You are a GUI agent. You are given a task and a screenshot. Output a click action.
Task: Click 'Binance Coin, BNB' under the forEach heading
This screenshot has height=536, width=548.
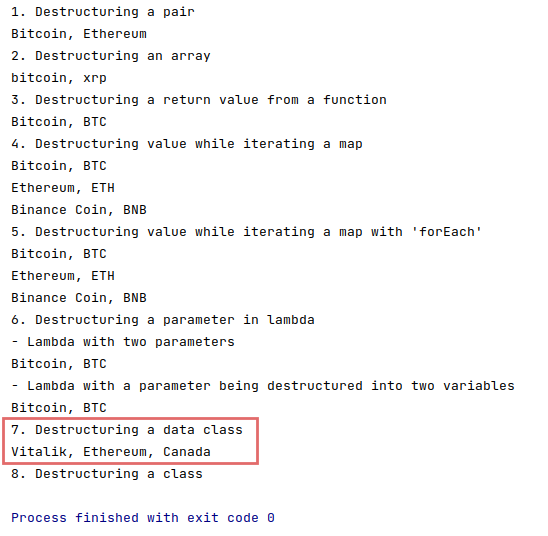[79, 298]
